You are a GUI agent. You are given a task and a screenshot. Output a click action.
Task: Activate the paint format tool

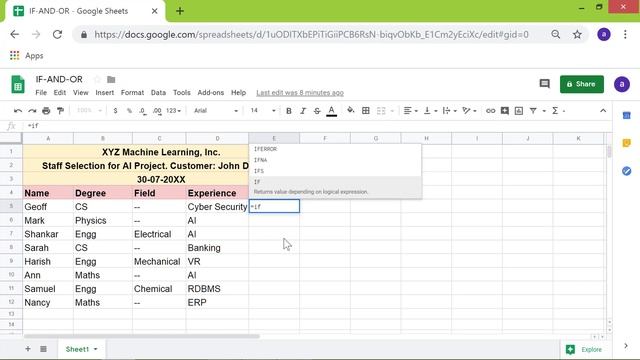coord(60,111)
